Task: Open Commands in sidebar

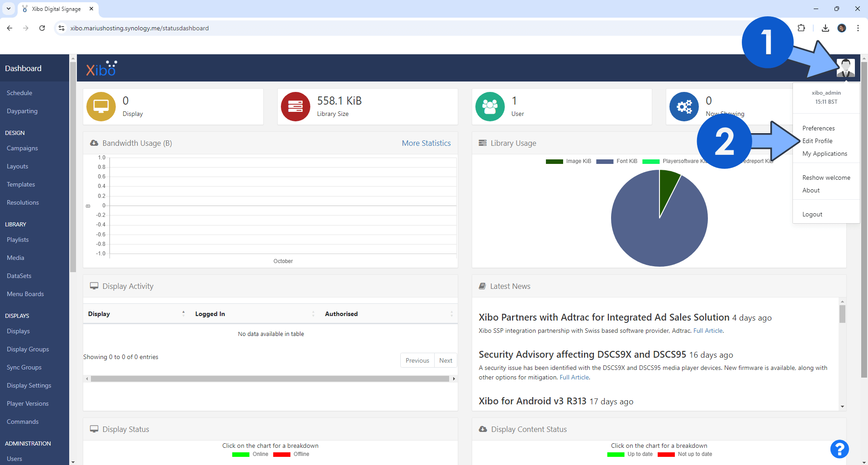Action: (x=23, y=422)
